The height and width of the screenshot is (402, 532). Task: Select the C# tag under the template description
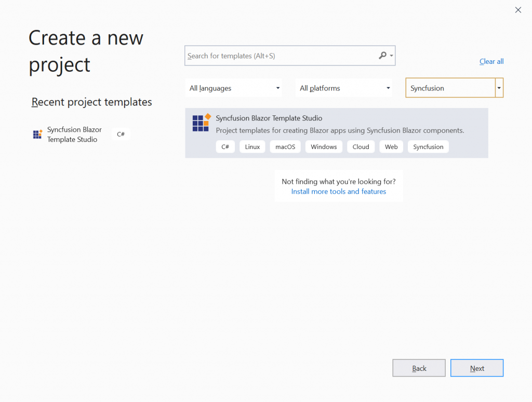(x=225, y=146)
